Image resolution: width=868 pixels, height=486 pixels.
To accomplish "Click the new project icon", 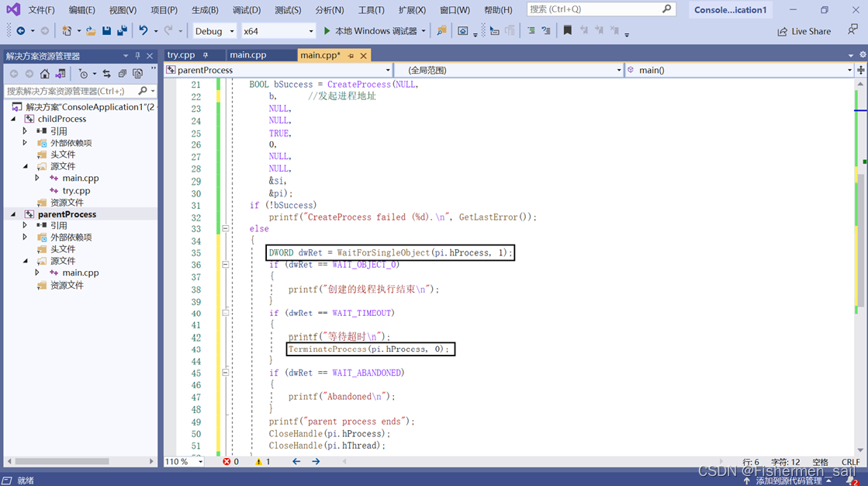I will coord(67,31).
